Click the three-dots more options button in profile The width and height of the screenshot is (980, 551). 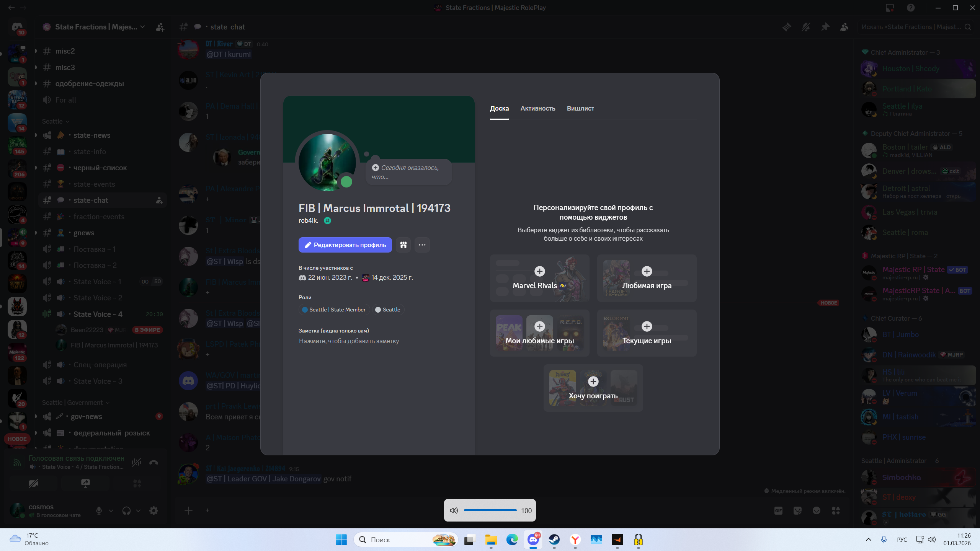pos(422,245)
